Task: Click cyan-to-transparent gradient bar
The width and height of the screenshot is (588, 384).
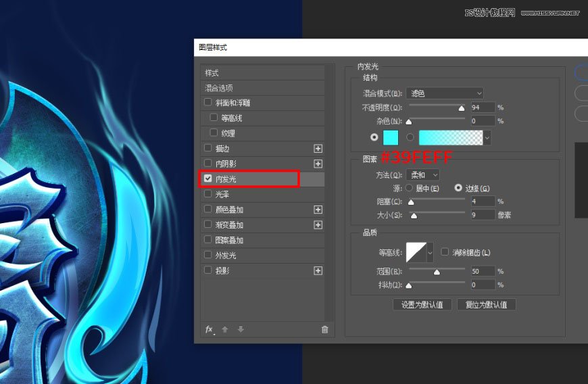Action: click(451, 138)
